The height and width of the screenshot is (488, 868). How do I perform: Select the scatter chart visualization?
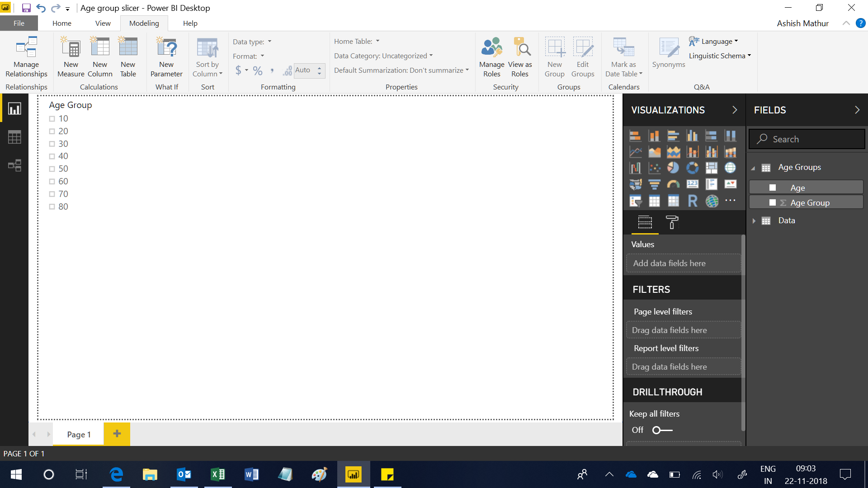click(654, 168)
